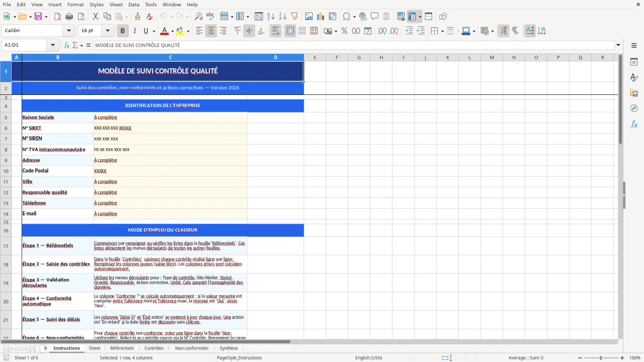The image size is (644, 362).
Task: Click the Save document icon
Action: (x=38, y=17)
